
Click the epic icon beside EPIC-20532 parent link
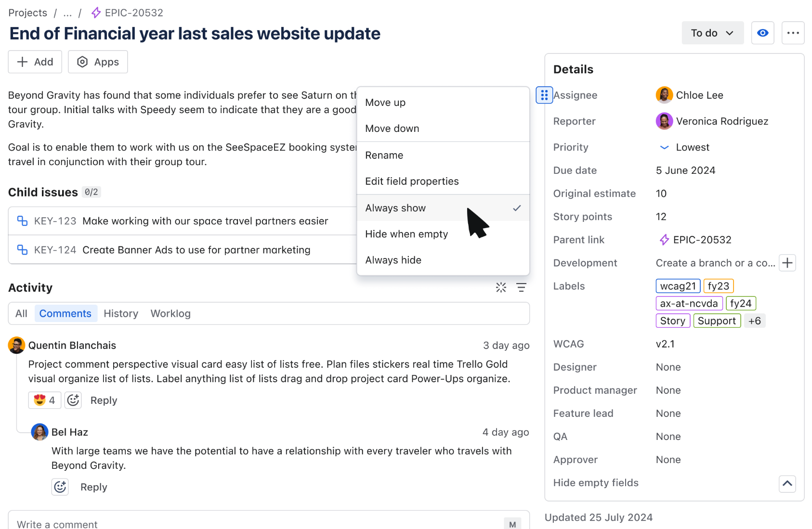click(x=664, y=239)
